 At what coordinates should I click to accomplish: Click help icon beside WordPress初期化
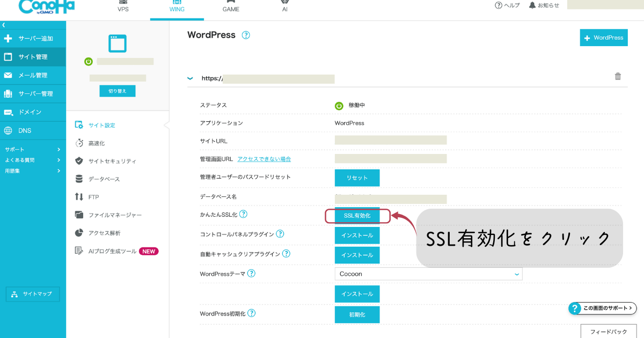pos(252,313)
